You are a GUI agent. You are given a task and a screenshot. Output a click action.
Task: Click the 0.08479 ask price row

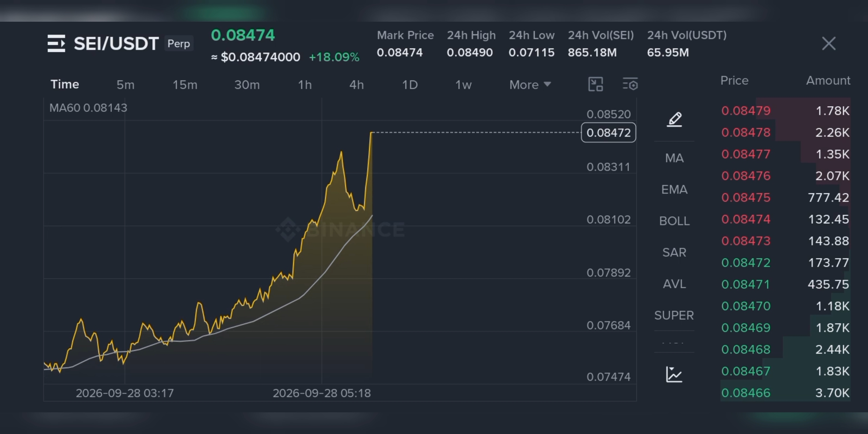pyautogui.click(x=785, y=111)
